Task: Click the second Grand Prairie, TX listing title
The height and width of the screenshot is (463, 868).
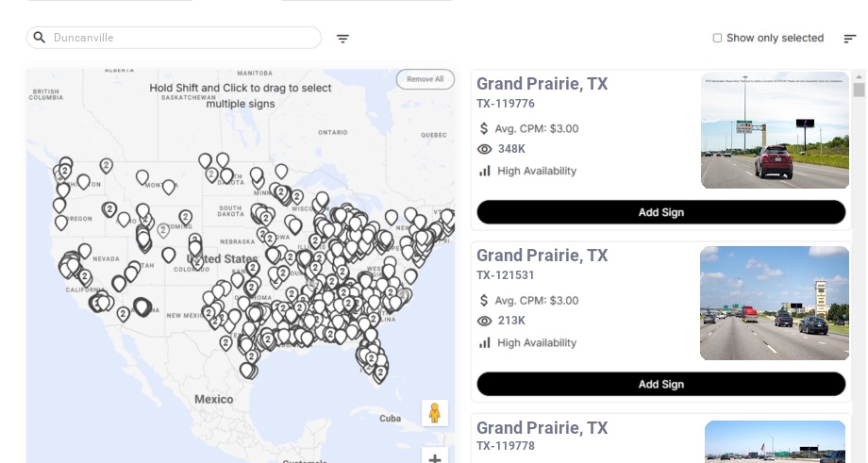Action: [542, 256]
